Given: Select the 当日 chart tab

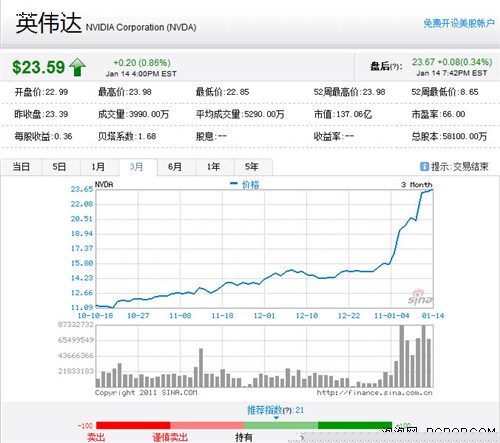Looking at the screenshot, I should coord(21,167).
